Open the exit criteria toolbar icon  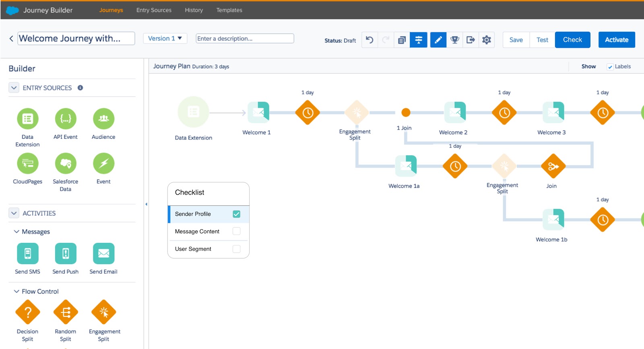[x=471, y=40]
